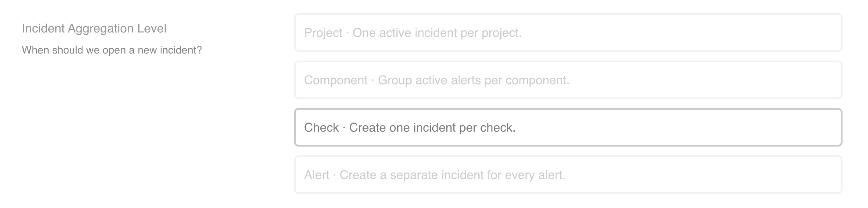Choose "Create a separate incident for every alert"

click(x=452, y=176)
